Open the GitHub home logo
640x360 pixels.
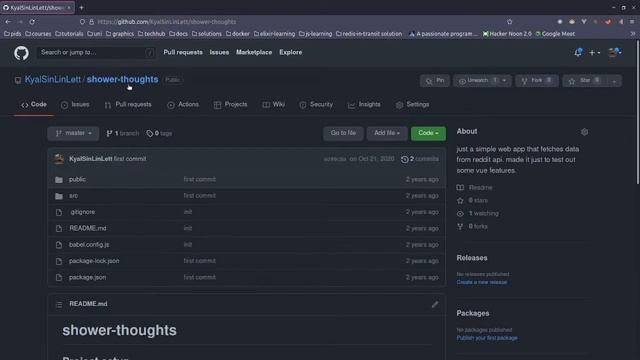click(21, 53)
